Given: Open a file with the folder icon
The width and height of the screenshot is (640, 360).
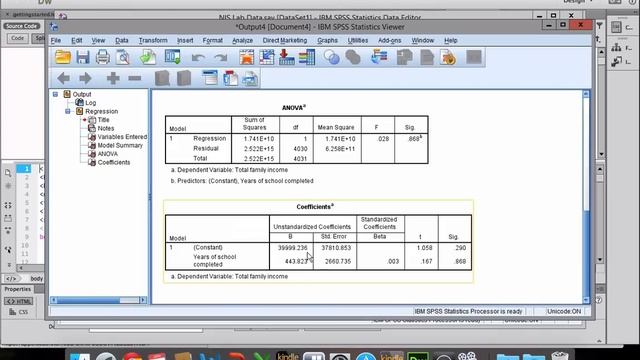Looking at the screenshot, I should click(x=63, y=57).
